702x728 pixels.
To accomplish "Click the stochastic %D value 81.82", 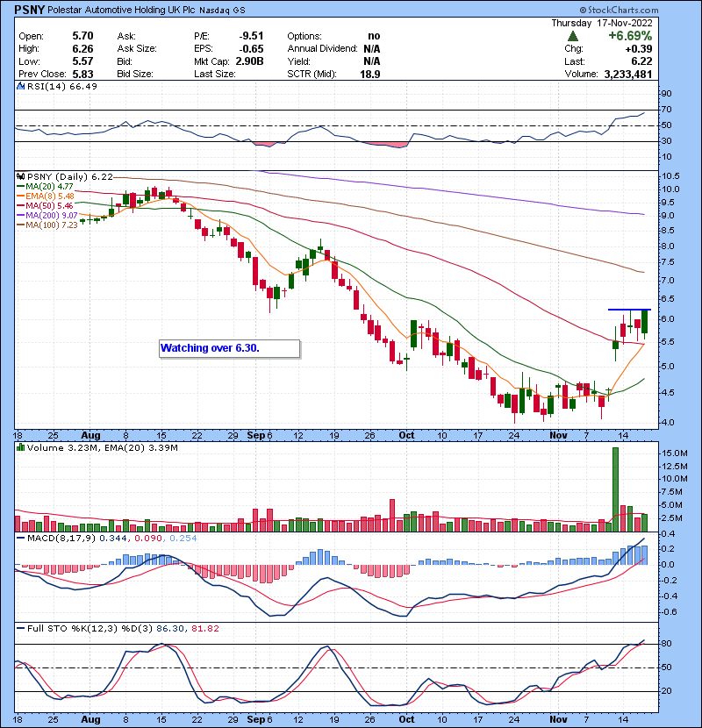I will (x=204, y=629).
